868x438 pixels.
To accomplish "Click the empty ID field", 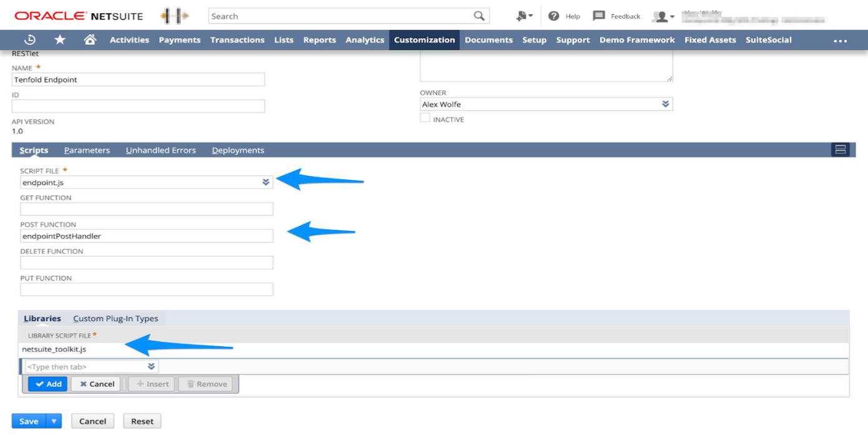I will [138, 107].
